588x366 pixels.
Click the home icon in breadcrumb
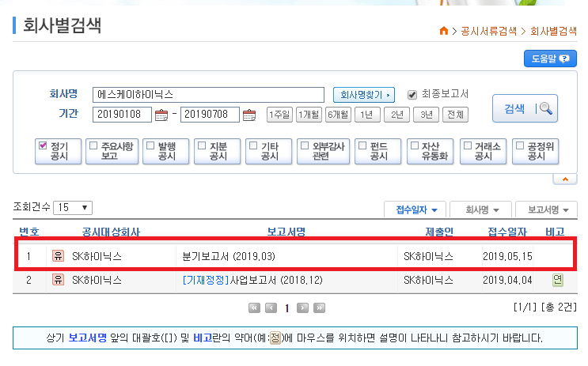pyautogui.click(x=444, y=31)
